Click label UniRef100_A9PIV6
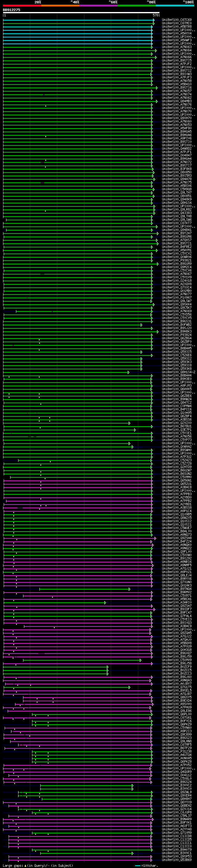Viewport: 197px width, 868px height. coord(177,139)
